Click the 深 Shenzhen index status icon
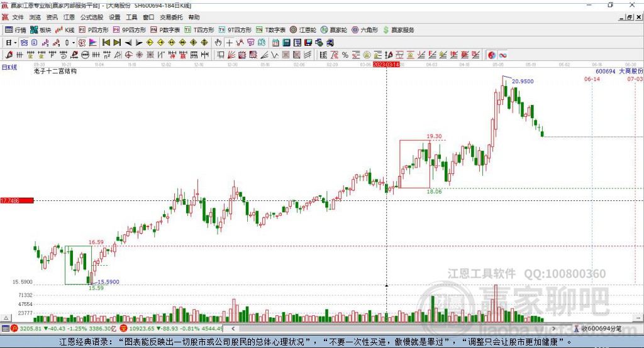The image size is (644, 348). (123, 329)
